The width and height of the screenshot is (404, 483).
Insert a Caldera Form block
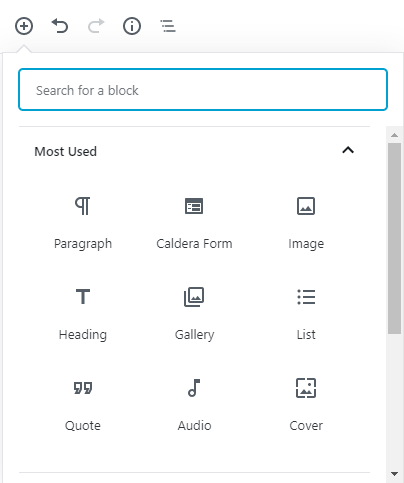[194, 223]
